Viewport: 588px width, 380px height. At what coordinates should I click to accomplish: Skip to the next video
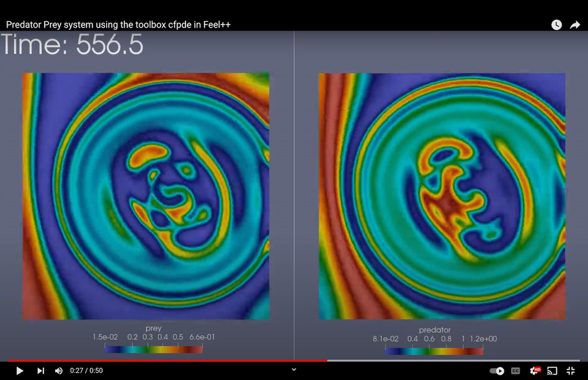pyautogui.click(x=40, y=371)
